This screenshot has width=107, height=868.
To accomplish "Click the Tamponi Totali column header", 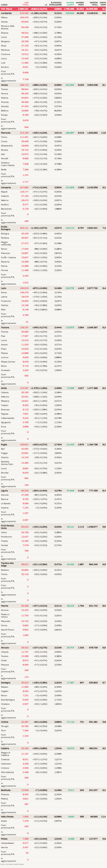I will [93, 4].
